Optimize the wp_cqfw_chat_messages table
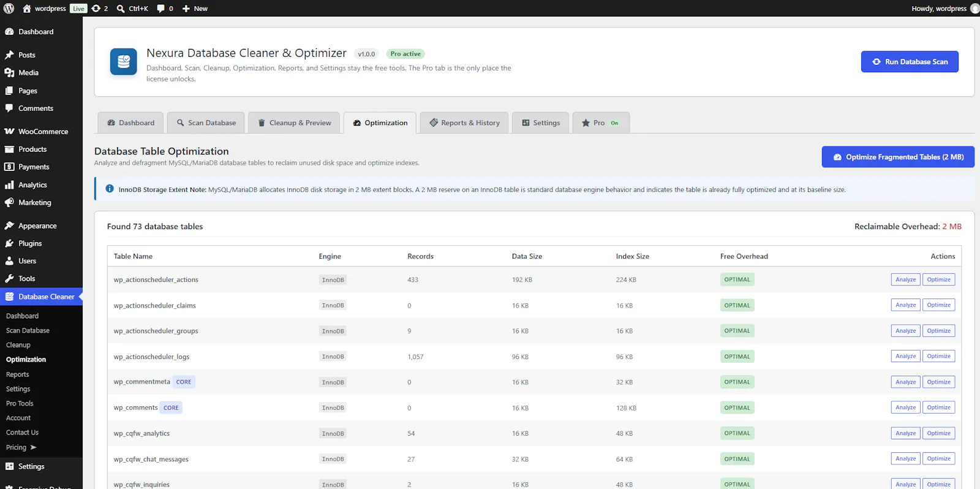Image resolution: width=980 pixels, height=489 pixels. click(x=938, y=458)
